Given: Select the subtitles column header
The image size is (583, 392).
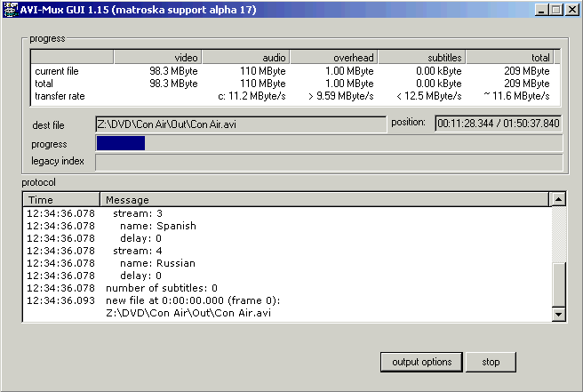Looking at the screenshot, I should (x=422, y=57).
